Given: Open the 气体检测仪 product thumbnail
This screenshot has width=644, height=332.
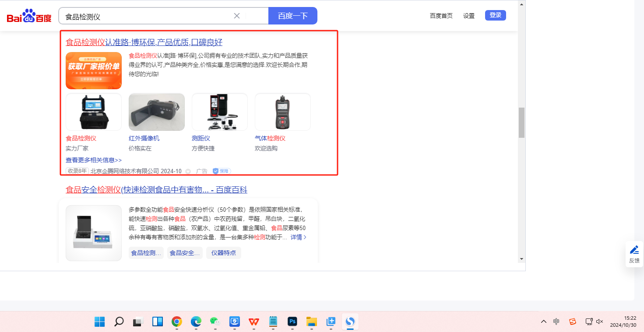Looking at the screenshot, I should [x=283, y=112].
